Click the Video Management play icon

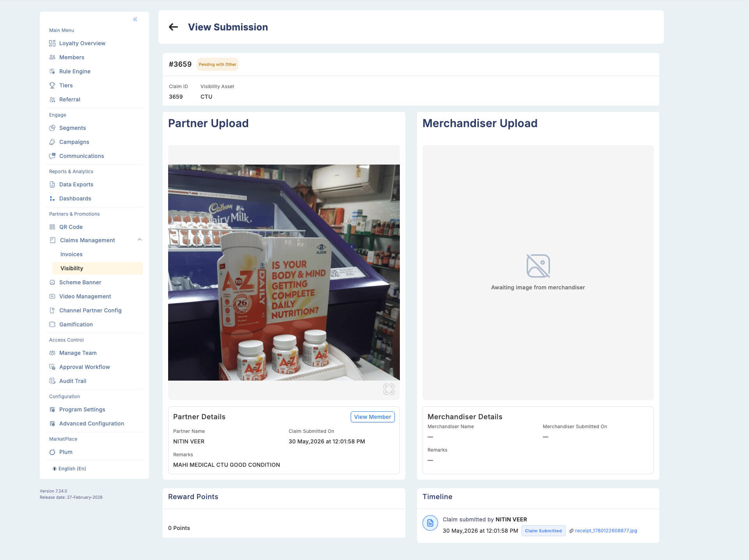(52, 296)
